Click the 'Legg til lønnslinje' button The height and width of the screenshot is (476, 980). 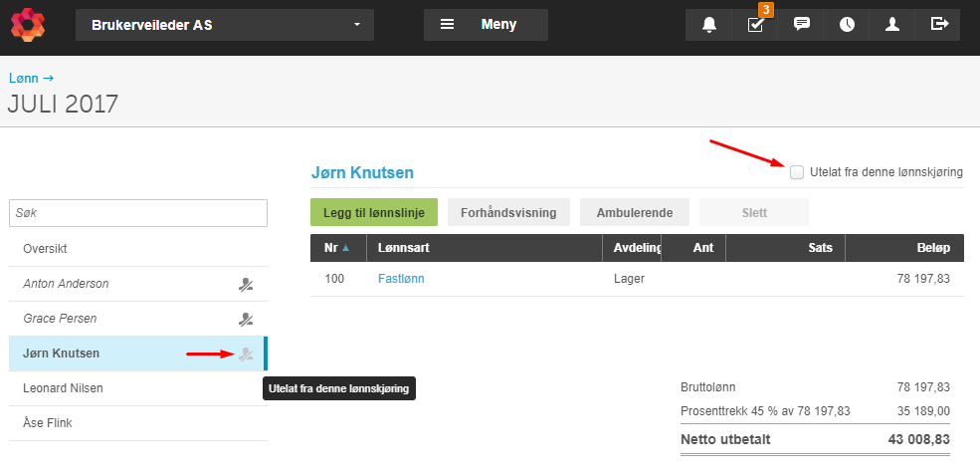pyautogui.click(x=373, y=212)
